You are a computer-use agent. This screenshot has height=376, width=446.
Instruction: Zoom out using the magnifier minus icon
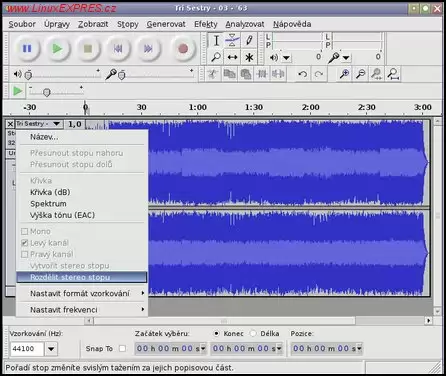(x=360, y=74)
